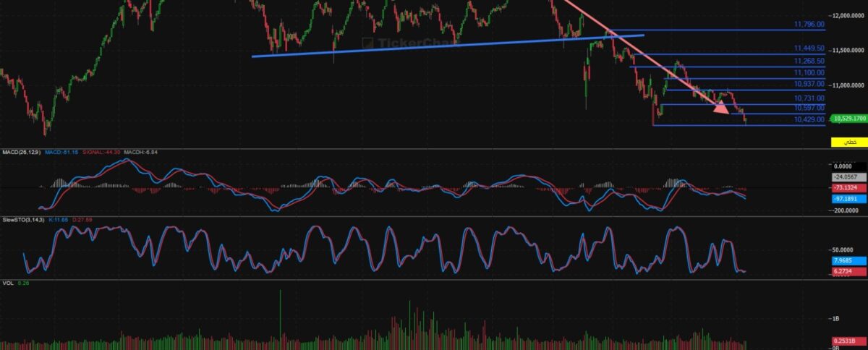This screenshot has height=350, width=868.
Task: Click the 10,937.00 level label
Action: (x=809, y=84)
